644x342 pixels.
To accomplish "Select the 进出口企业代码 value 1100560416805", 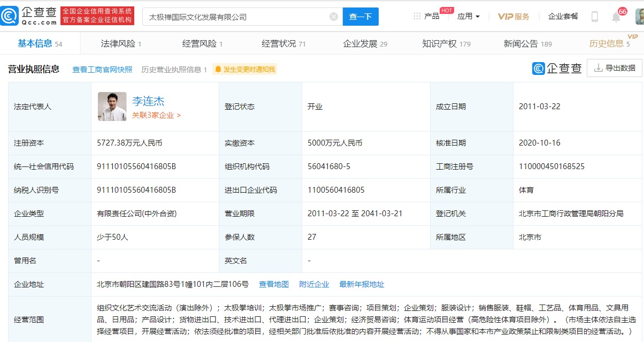I will tap(336, 190).
